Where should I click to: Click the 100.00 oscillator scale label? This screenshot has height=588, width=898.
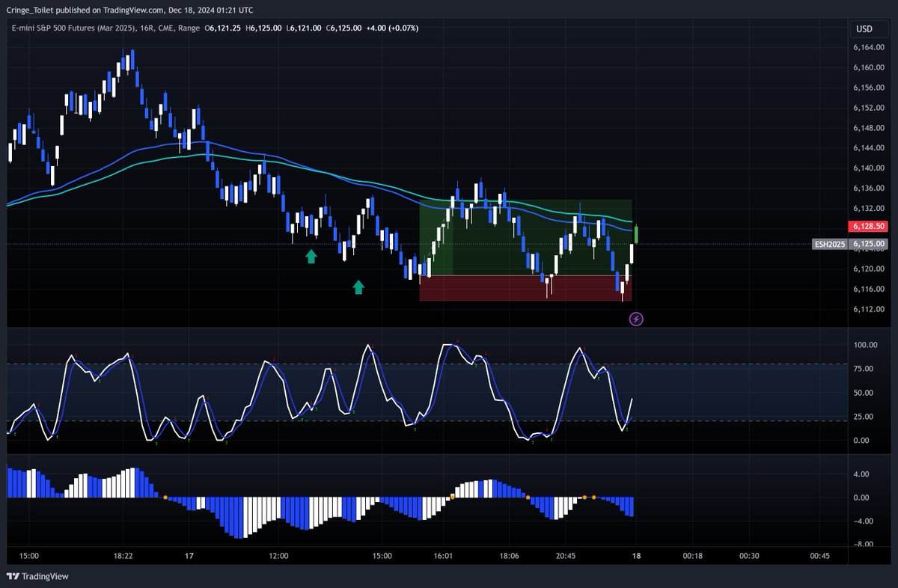(x=867, y=345)
